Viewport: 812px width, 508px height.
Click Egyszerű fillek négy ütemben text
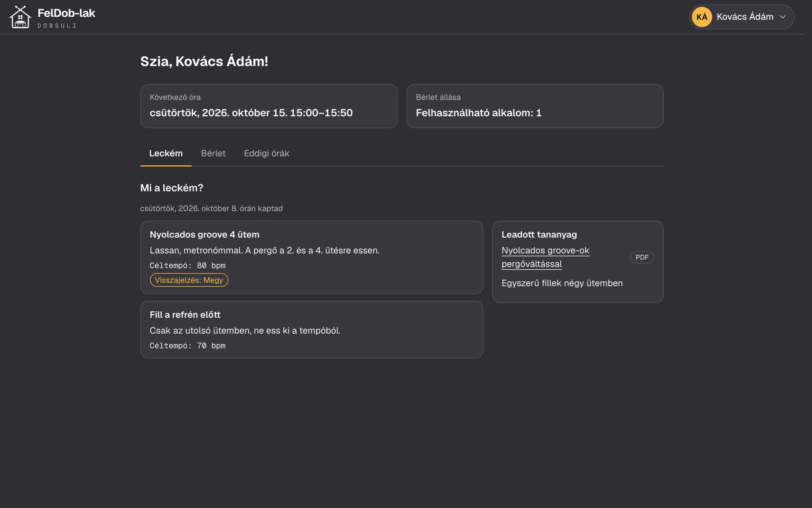click(x=562, y=283)
